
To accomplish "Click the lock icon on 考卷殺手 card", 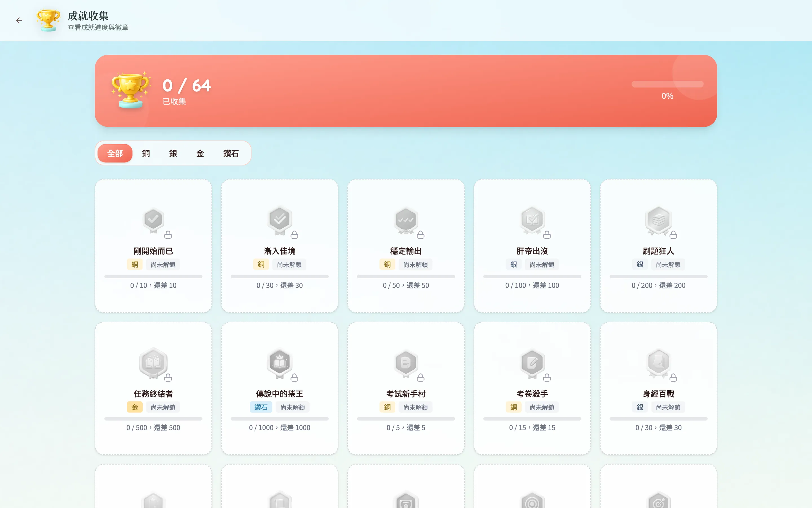I will (x=547, y=378).
